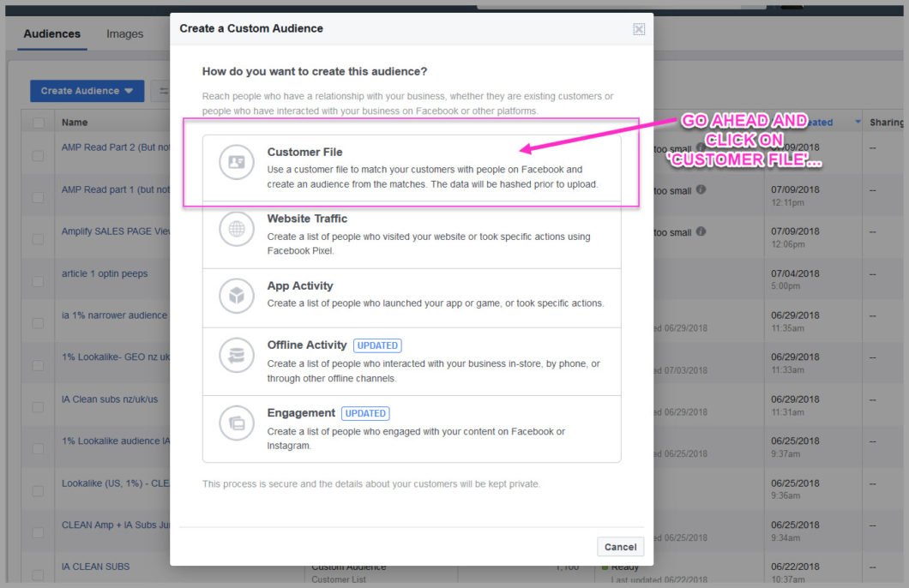The width and height of the screenshot is (909, 588).
Task: Open the ia 1% narrower audience link
Action: click(114, 315)
